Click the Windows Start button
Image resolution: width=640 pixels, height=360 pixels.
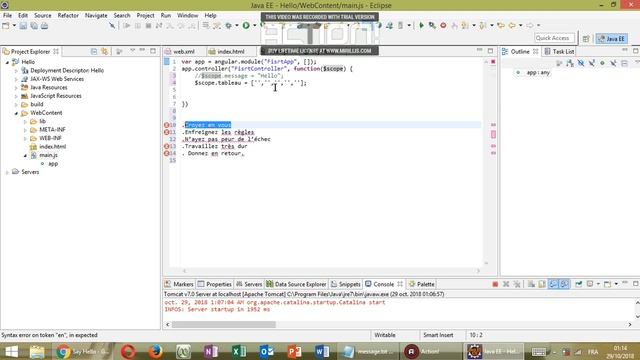pyautogui.click(x=11, y=351)
